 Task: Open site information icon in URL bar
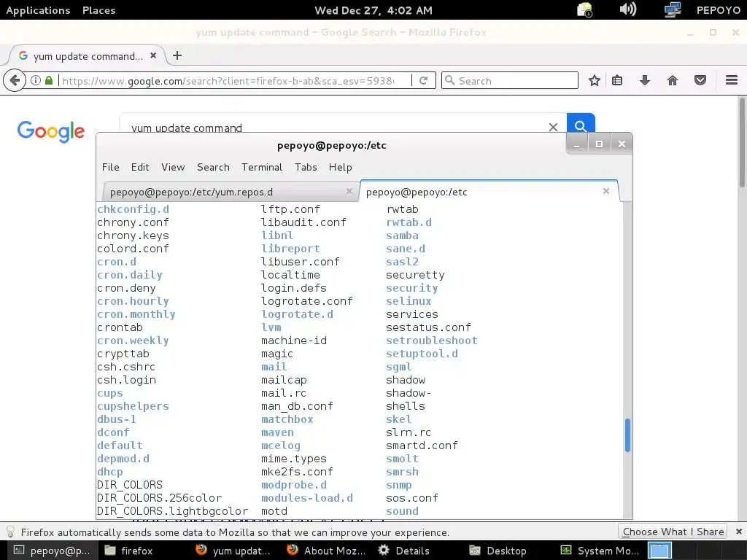click(36, 80)
